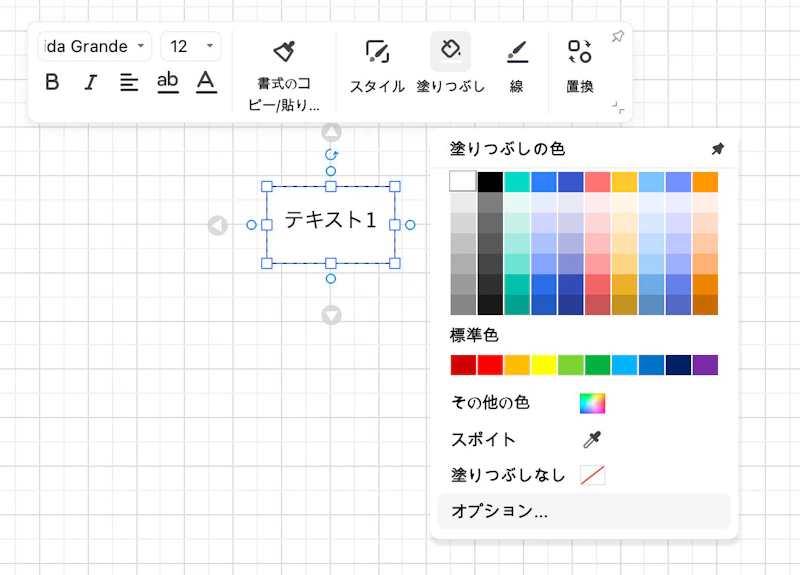Select the yellow standard color swatch
Image resolution: width=800 pixels, height=575 pixels.
[x=544, y=365]
